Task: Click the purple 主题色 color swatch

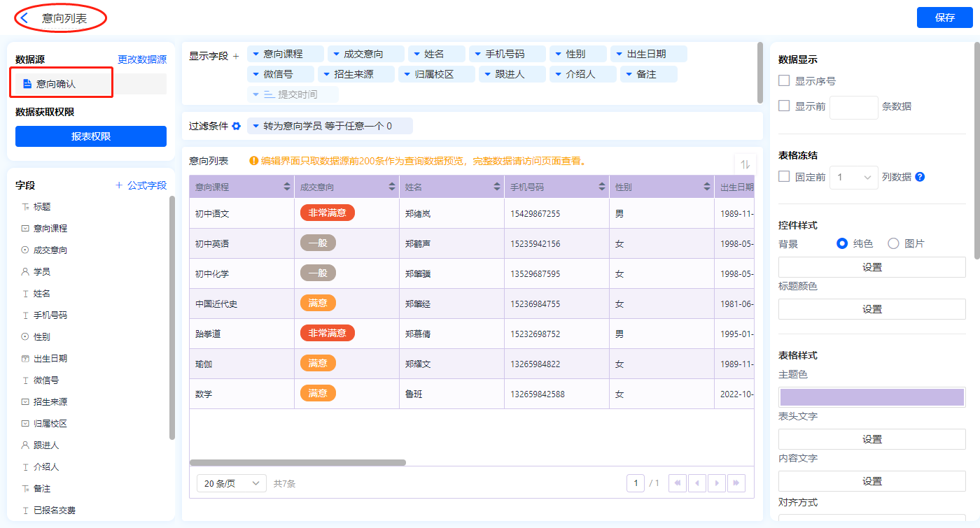Action: point(871,397)
